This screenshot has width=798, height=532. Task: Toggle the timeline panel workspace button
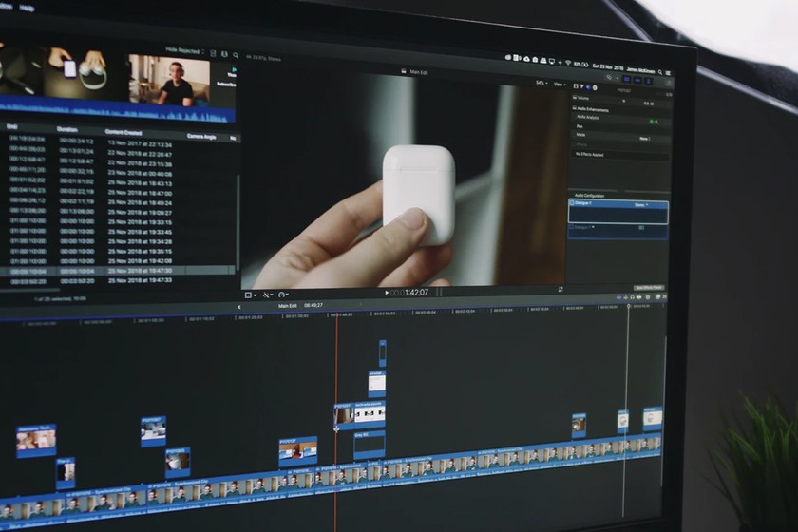(637, 81)
